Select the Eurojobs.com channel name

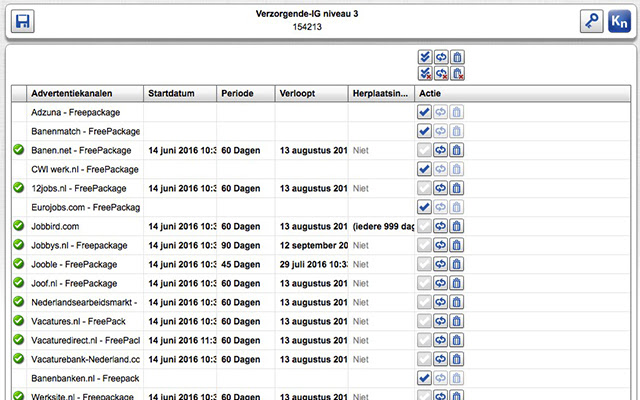(x=86, y=207)
